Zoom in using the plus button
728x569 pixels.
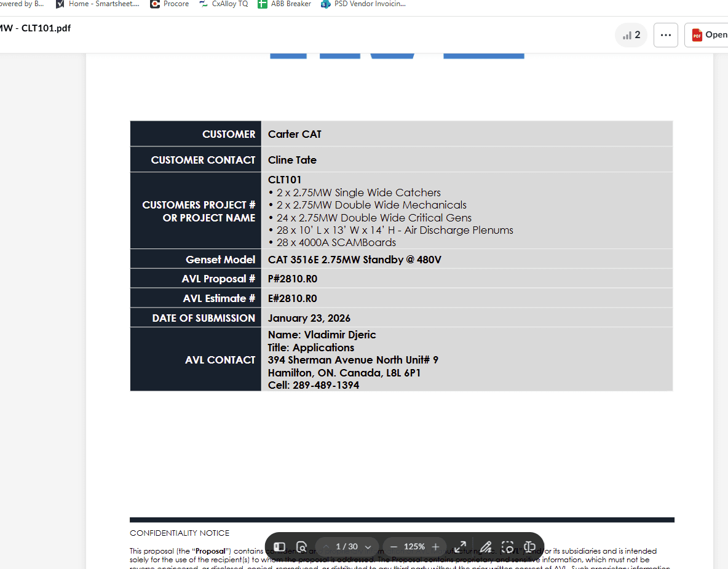(435, 547)
